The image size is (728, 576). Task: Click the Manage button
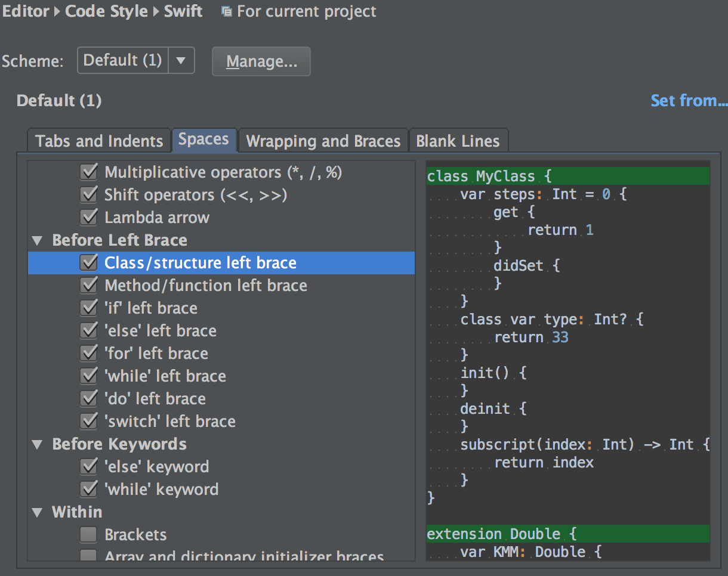261,61
